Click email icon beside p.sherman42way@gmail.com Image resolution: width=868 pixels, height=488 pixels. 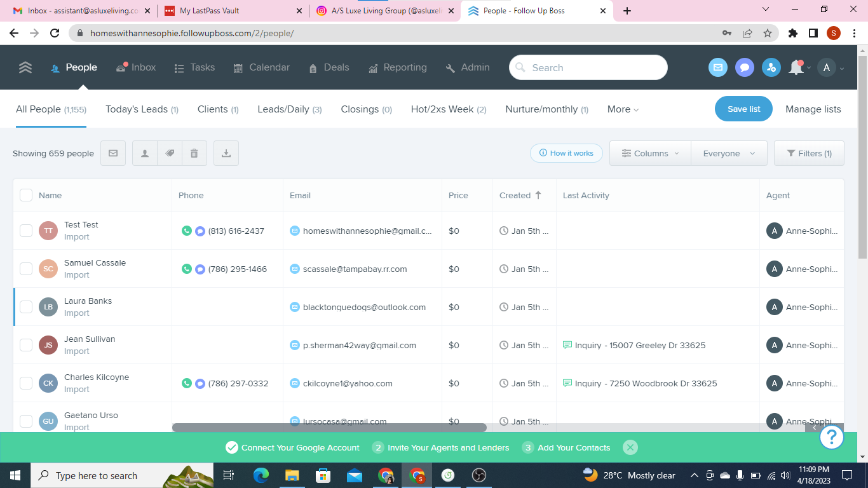pos(295,345)
